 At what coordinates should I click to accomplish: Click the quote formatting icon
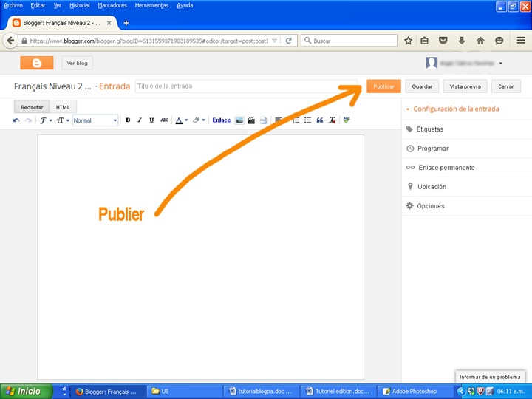tap(320, 120)
